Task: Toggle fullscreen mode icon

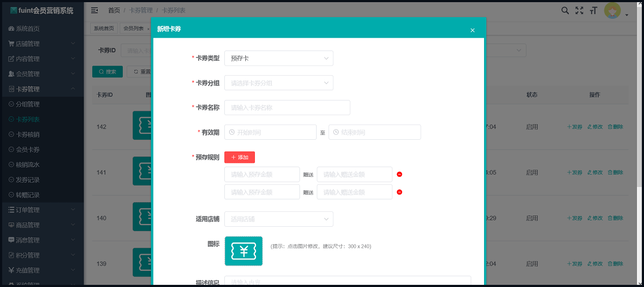Action: pos(579,10)
